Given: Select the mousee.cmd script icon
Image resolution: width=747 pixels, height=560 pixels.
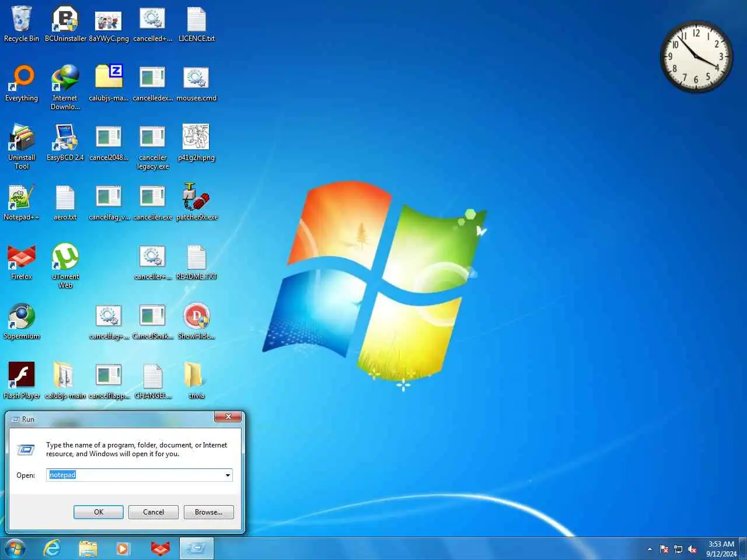Looking at the screenshot, I should point(197,84).
